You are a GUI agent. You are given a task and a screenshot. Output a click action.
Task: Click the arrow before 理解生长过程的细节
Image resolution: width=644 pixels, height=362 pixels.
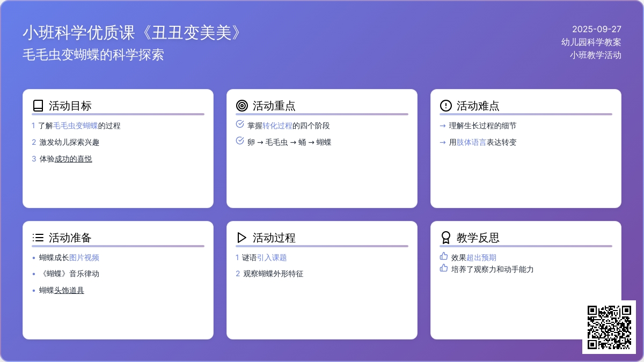[x=443, y=126]
